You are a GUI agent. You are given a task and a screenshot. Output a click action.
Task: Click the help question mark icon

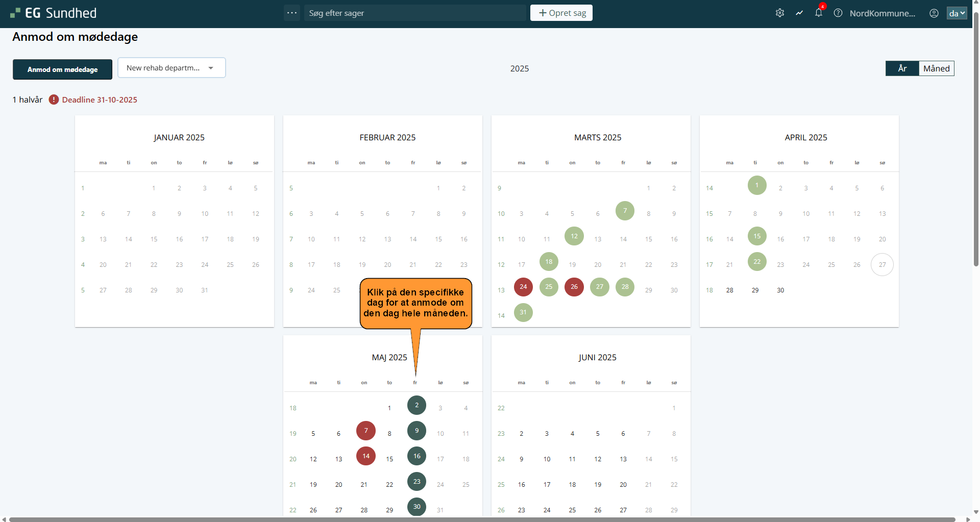838,13
